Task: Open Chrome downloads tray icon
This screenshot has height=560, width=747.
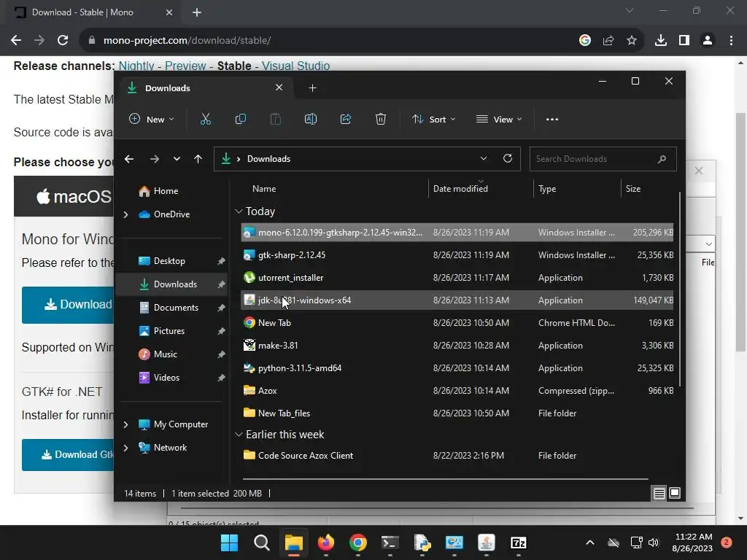Action: [661, 41]
